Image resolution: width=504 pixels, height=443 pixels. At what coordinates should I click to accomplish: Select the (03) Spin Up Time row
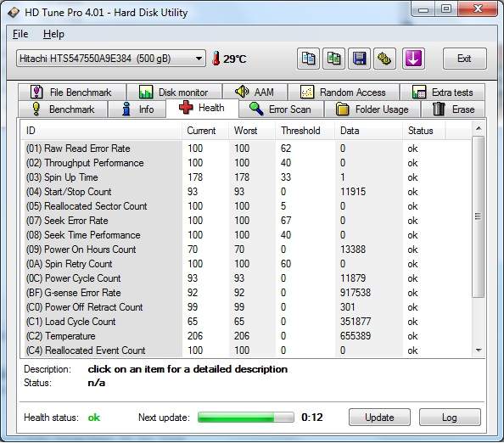[x=246, y=177]
